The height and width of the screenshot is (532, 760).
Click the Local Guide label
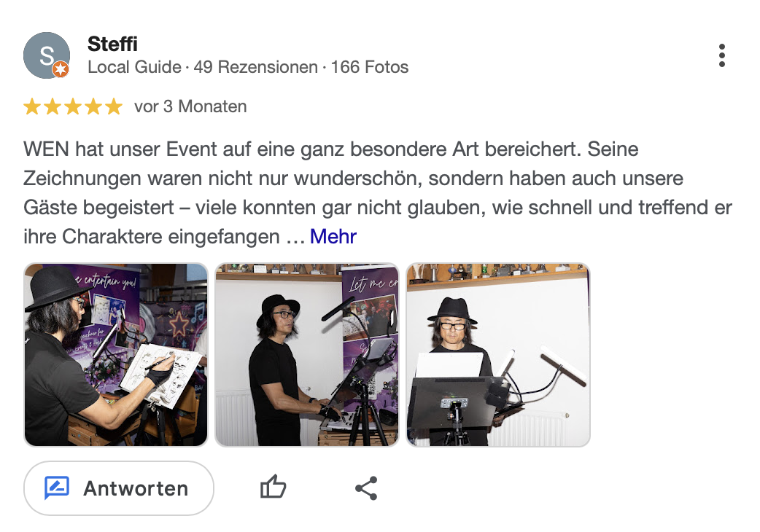(x=134, y=67)
